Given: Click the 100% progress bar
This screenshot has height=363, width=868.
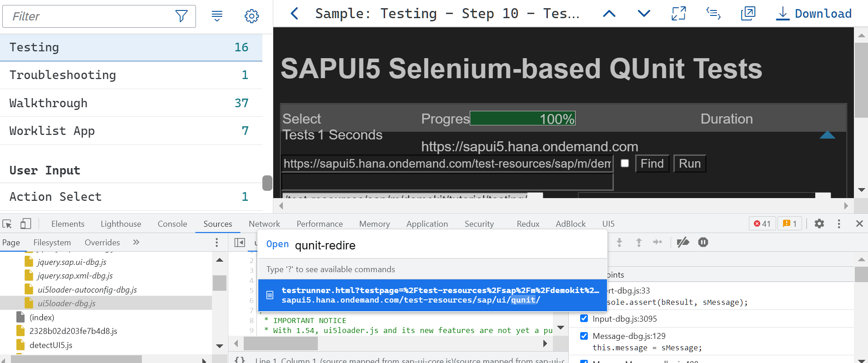Looking at the screenshot, I should 522,119.
